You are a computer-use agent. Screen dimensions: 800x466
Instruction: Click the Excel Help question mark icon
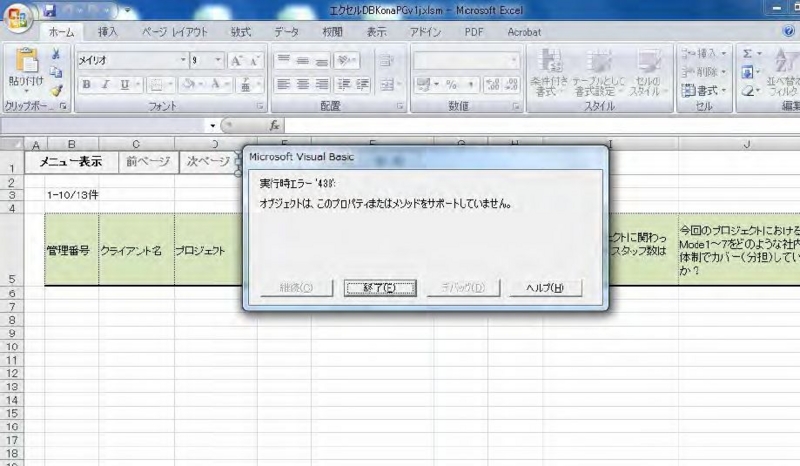coord(789,31)
